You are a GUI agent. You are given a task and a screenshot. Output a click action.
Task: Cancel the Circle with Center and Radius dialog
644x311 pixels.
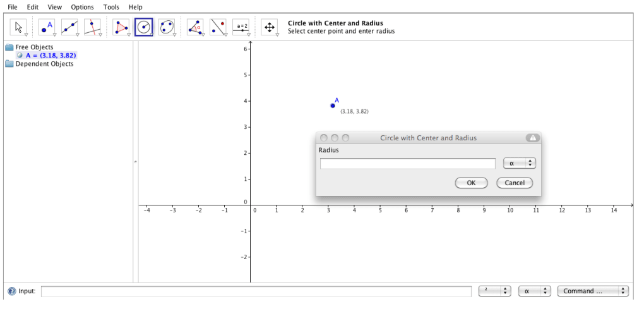click(515, 183)
